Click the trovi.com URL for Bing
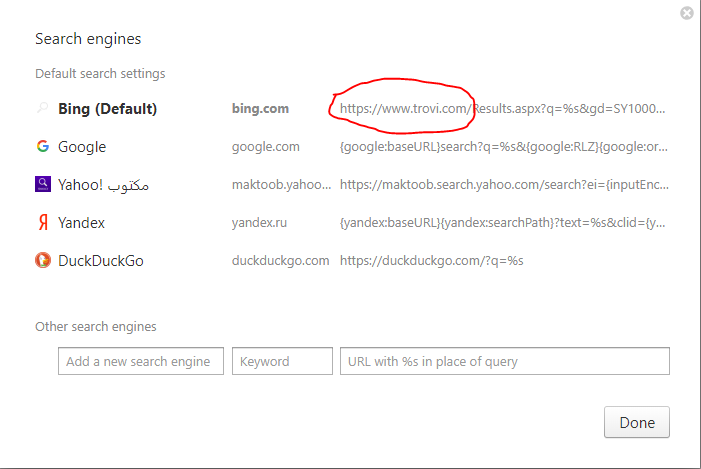The image size is (701, 469). [503, 109]
